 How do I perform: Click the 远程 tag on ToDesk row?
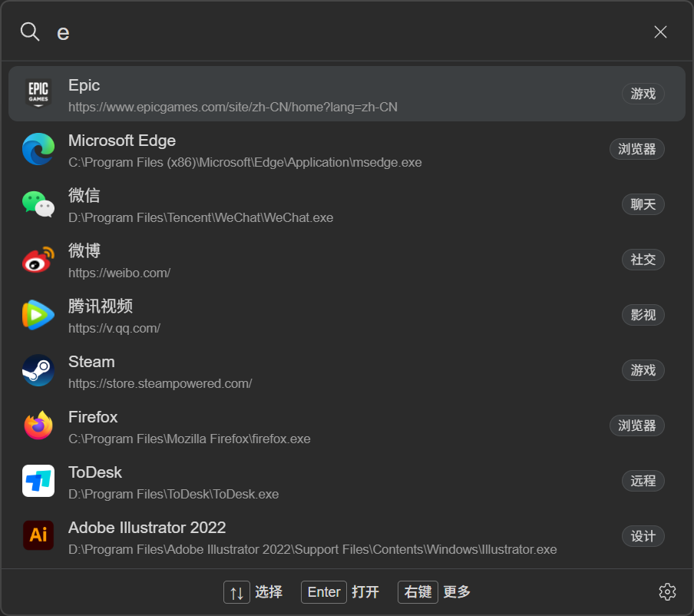coord(643,481)
